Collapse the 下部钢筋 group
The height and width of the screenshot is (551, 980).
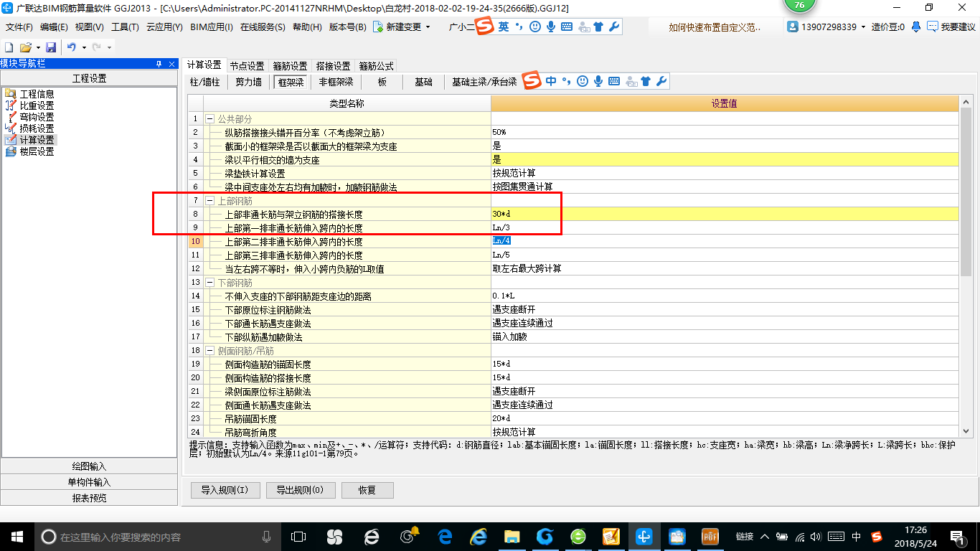tap(209, 283)
